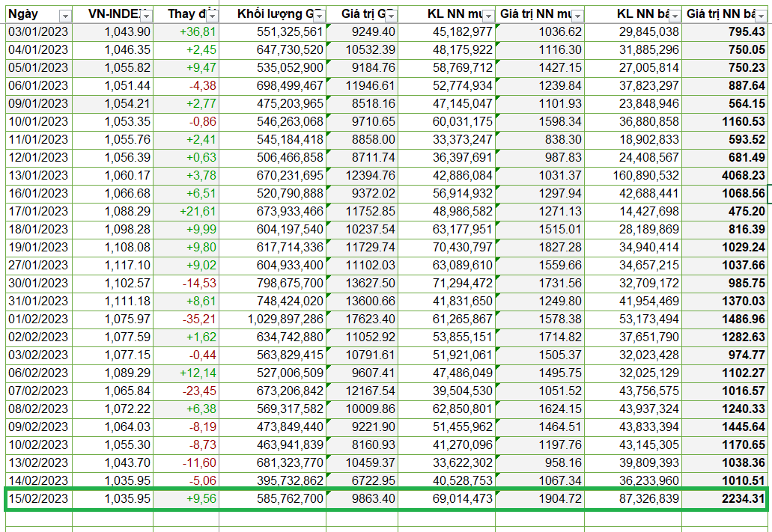Select foreign buy value 1827.28
This screenshot has height=532, width=772.
pos(540,248)
